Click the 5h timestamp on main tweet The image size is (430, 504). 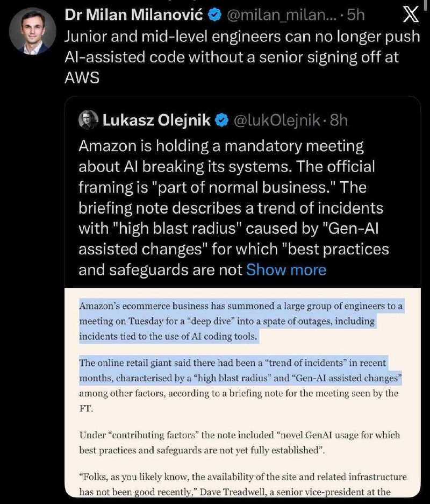tap(356, 15)
